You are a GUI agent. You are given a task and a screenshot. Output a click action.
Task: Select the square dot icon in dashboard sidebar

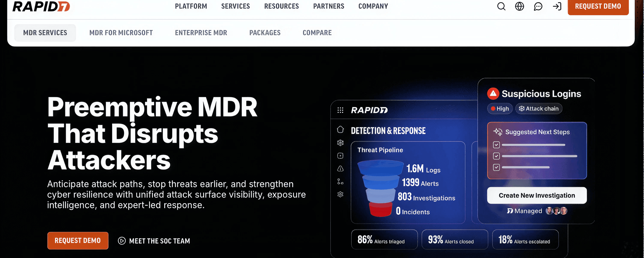[340, 156]
